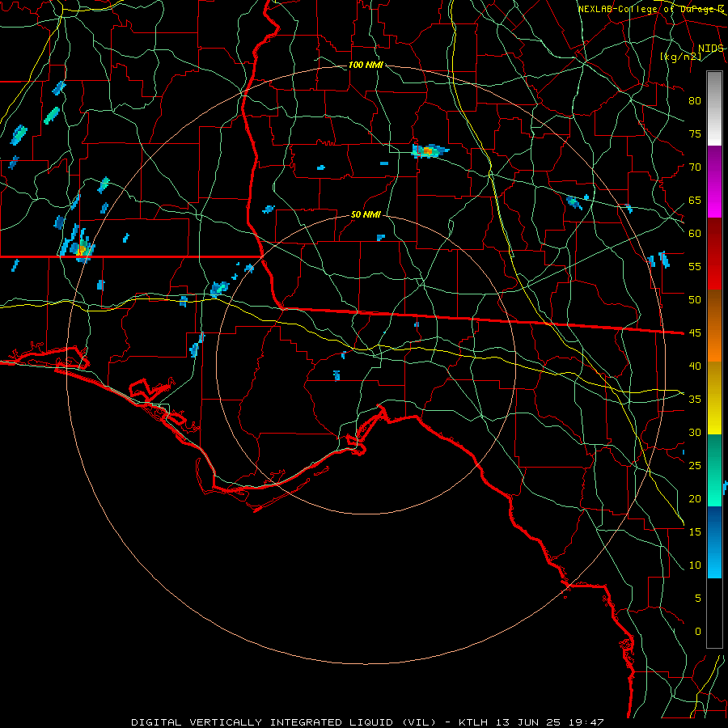Image resolution: width=728 pixels, height=728 pixels.
Task: Select the orange-brown segment of the color bar
Action: (x=714, y=326)
